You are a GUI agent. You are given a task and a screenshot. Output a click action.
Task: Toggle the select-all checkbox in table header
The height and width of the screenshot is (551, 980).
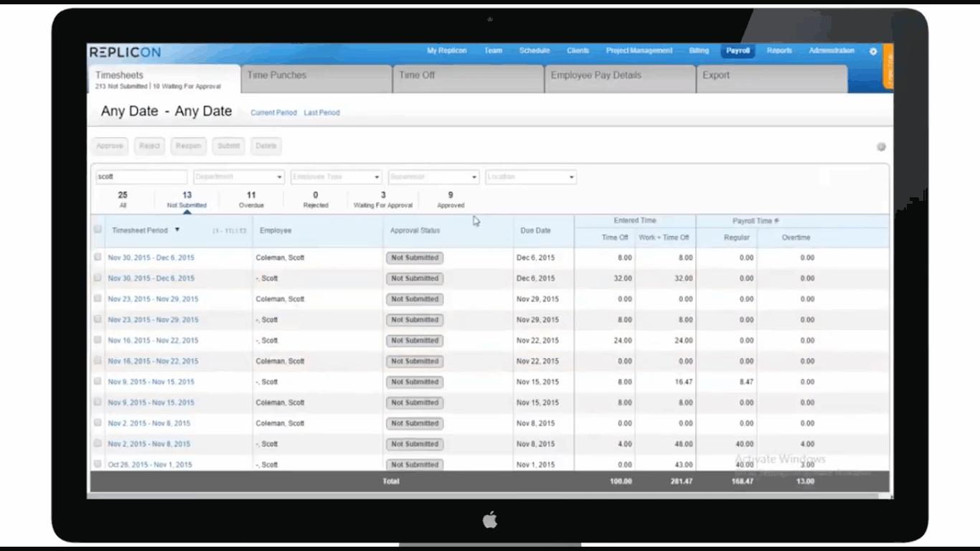(98, 230)
